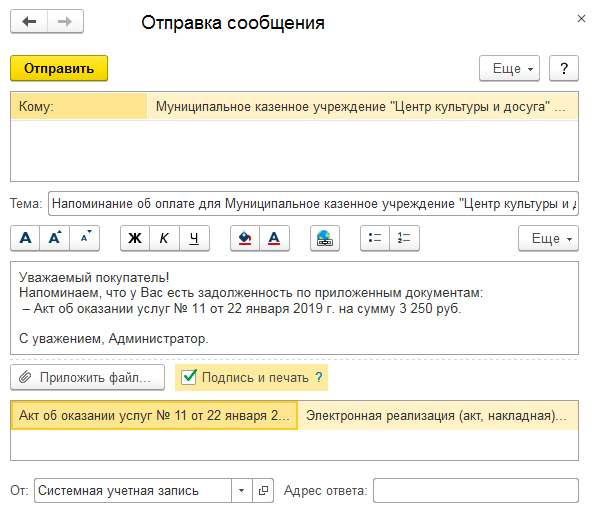Click Электронная реализация attachment format cell
The width and height of the screenshot is (596, 512).
click(x=438, y=415)
